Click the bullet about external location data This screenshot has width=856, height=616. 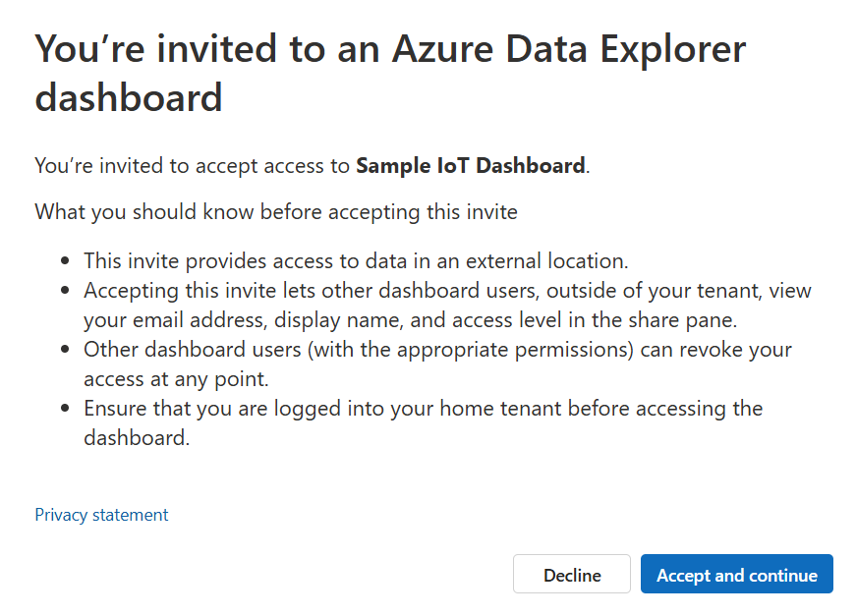356,261
